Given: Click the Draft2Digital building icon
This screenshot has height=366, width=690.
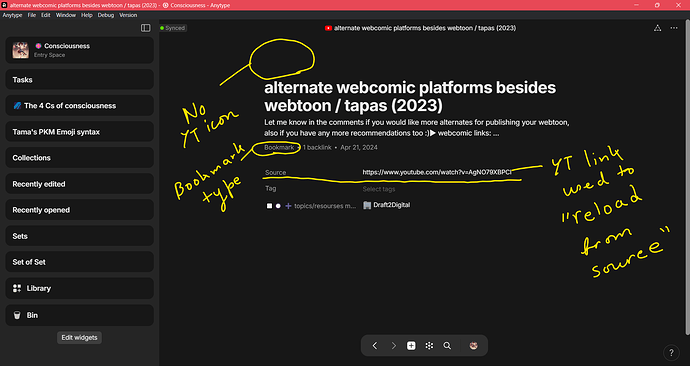Looking at the screenshot, I should tap(367, 205).
